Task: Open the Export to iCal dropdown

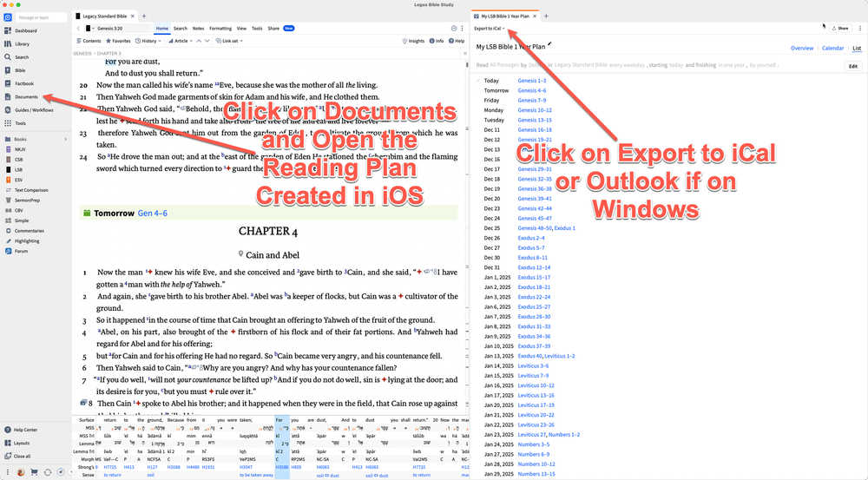Action: point(490,29)
